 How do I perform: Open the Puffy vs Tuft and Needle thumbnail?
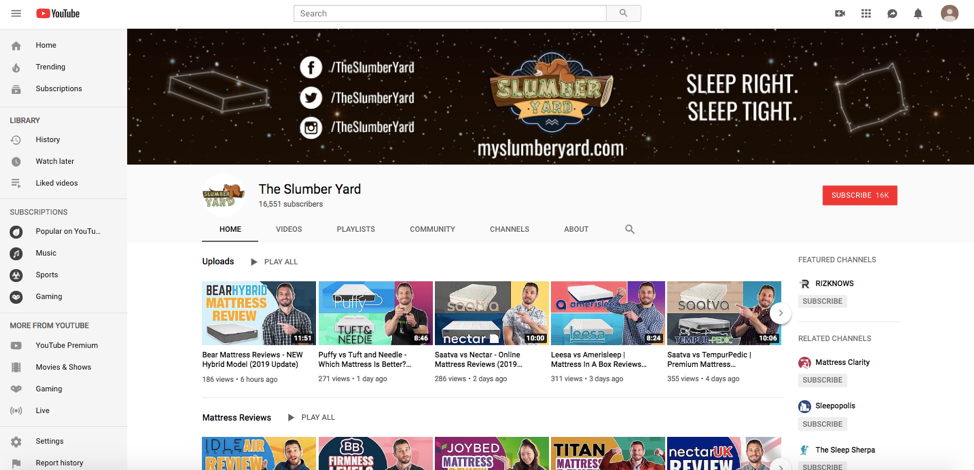tap(375, 313)
